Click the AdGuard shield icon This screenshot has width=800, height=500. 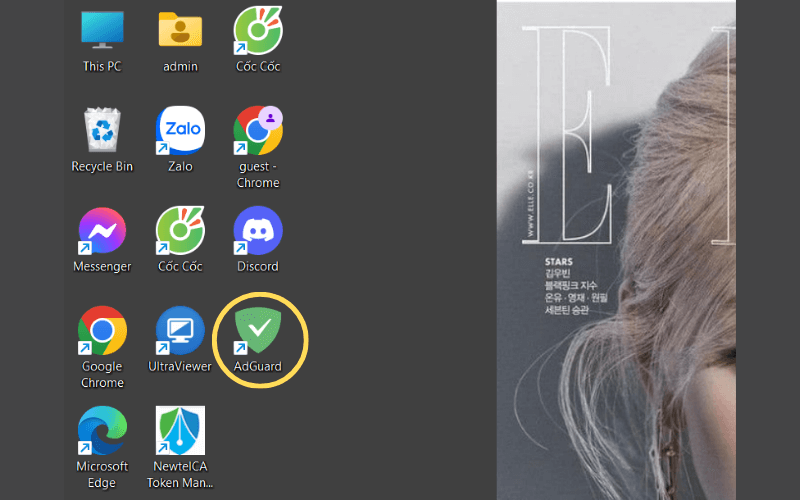[258, 330]
